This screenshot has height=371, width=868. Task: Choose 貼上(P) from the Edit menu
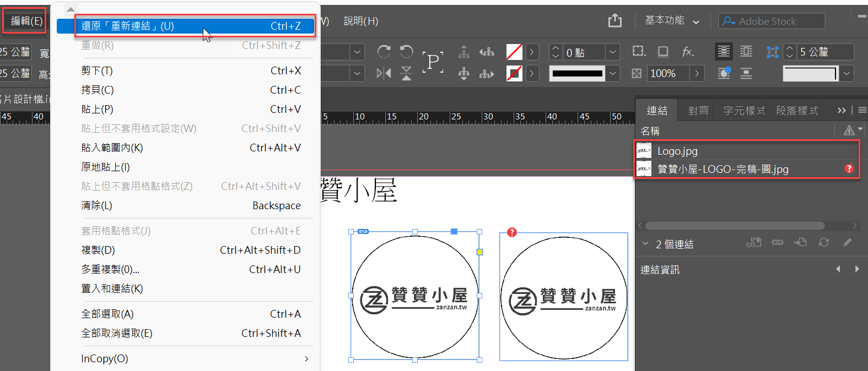(x=185, y=109)
